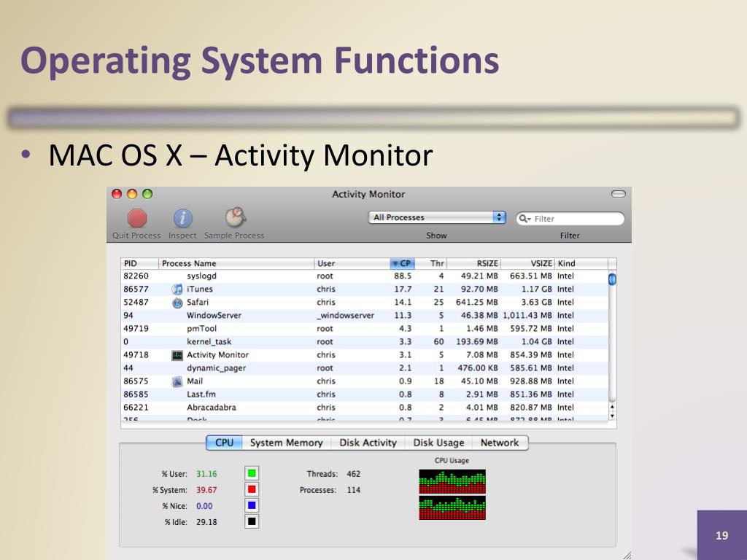
Task: Click the process list scrollbar thumb
Action: 612,279
